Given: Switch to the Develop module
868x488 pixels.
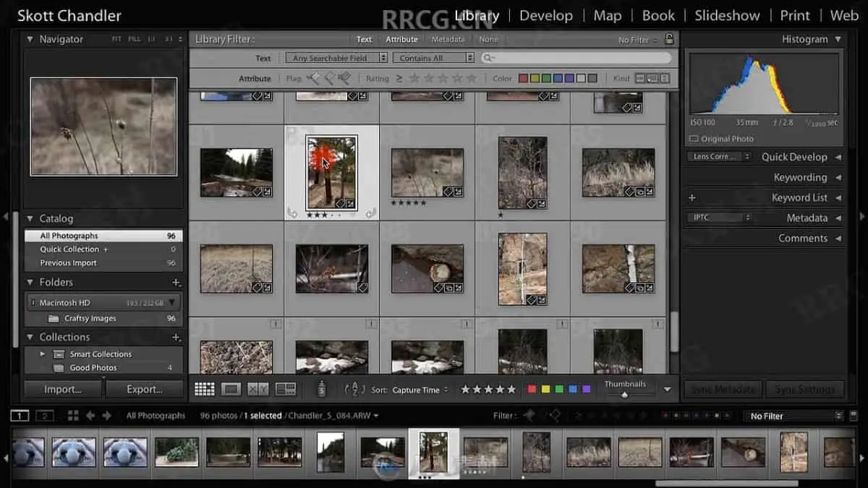Looking at the screenshot, I should point(545,15).
